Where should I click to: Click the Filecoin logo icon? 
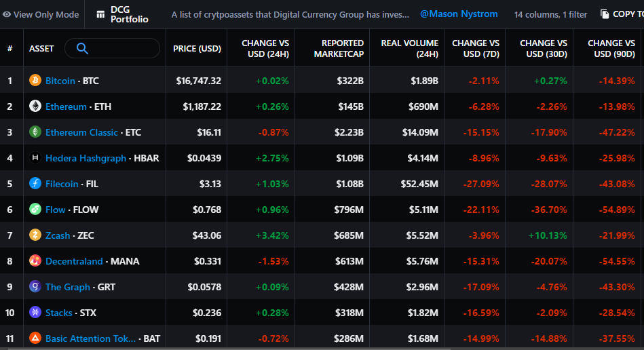35,184
